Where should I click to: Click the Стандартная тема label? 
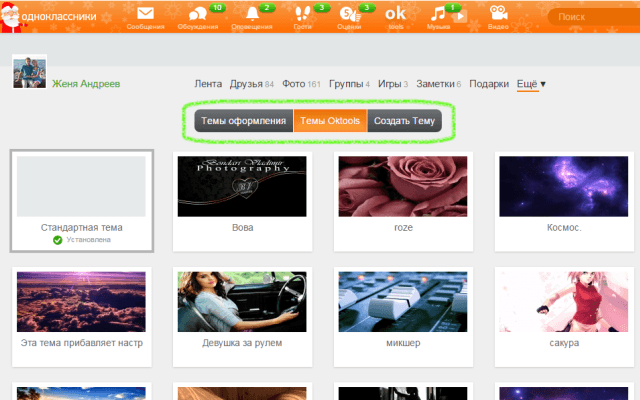(82, 227)
